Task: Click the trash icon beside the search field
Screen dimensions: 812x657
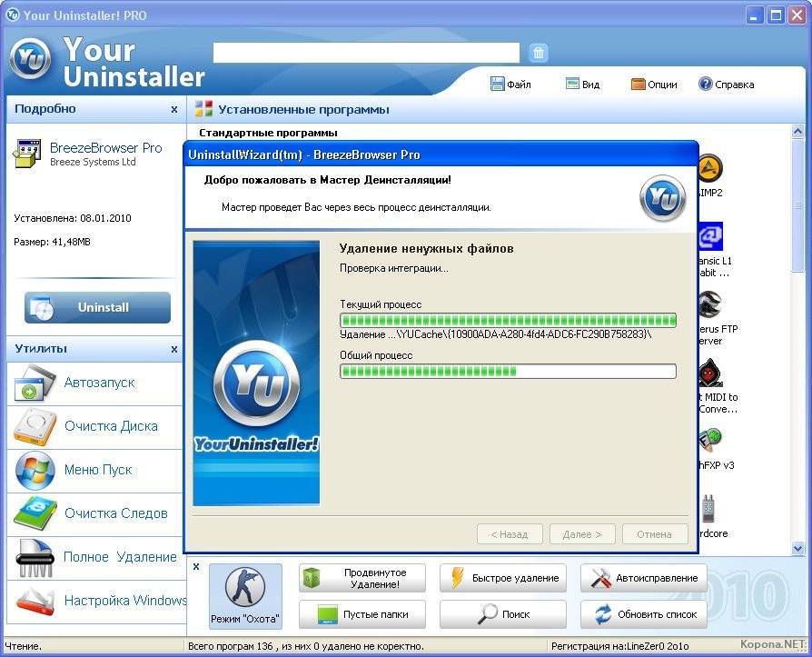Action: pos(539,53)
